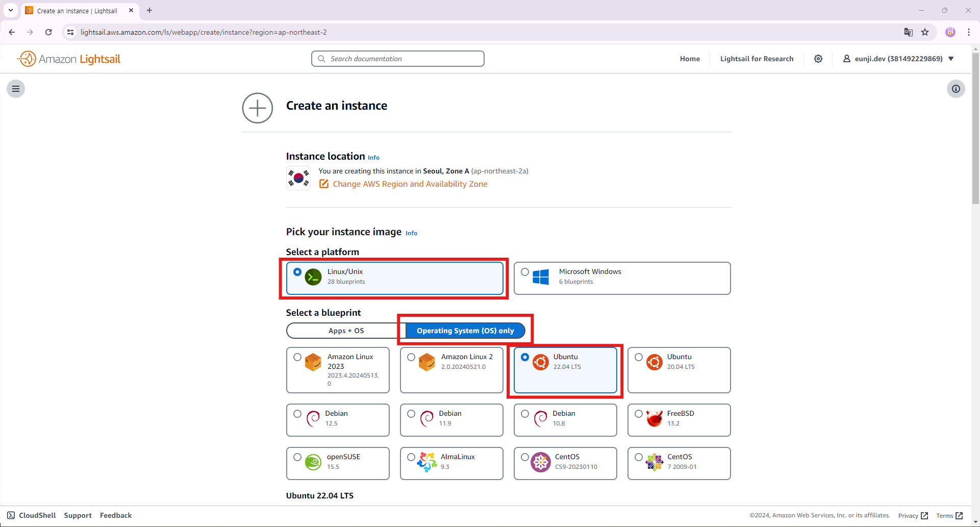Click the scrollbar down arrow
Screen dimensions: 980x527
coord(975,522)
